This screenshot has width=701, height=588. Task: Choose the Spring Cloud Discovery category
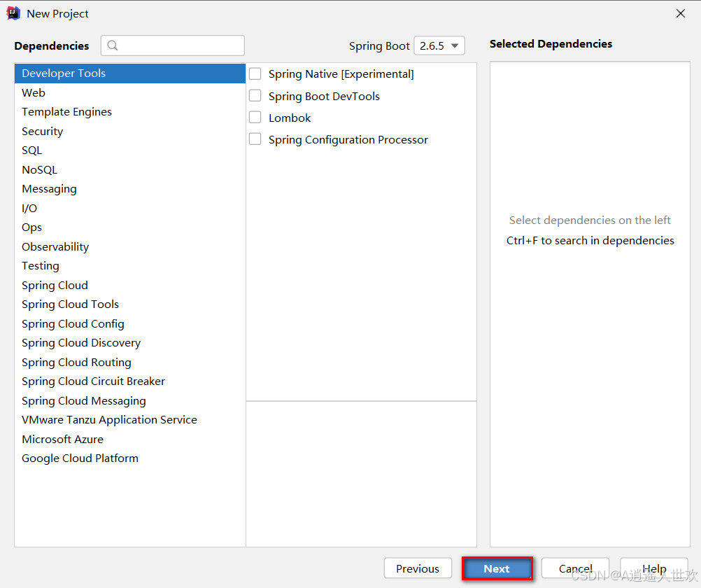(130, 343)
